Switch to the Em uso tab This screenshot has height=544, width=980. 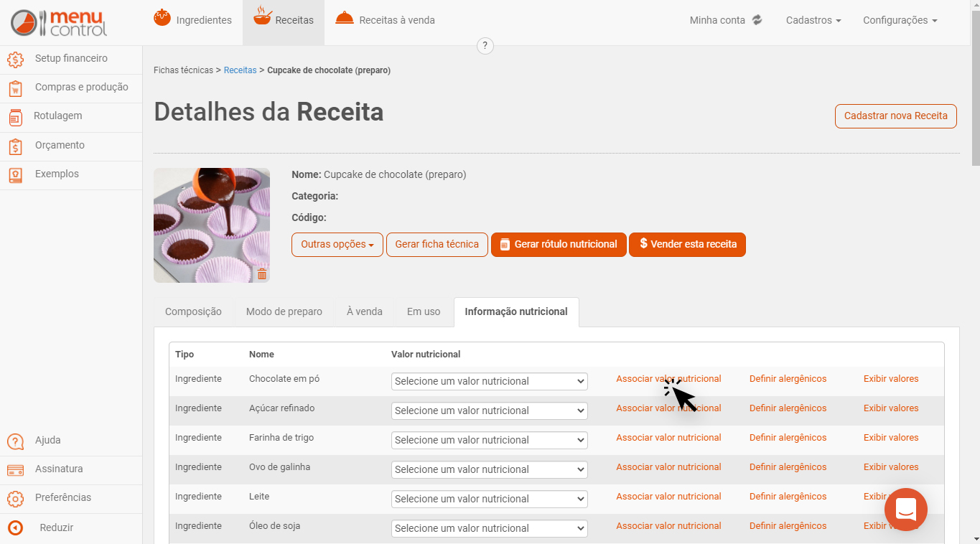tap(424, 311)
